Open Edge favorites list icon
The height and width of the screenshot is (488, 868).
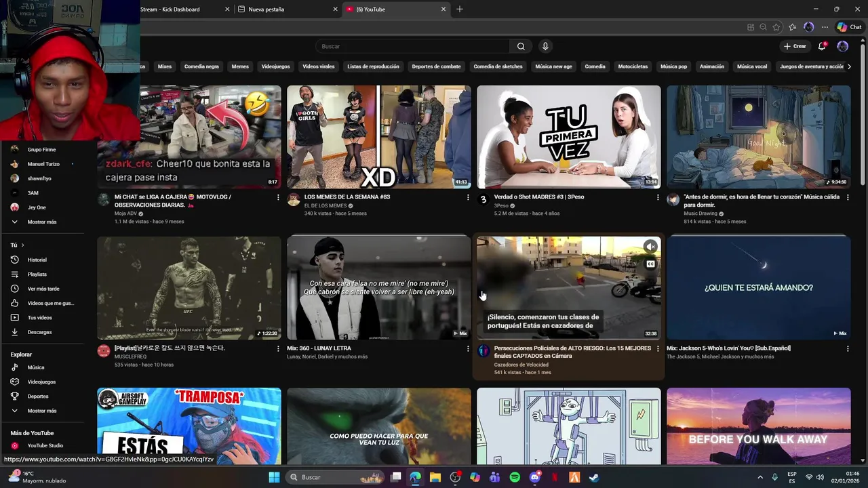[x=792, y=27]
